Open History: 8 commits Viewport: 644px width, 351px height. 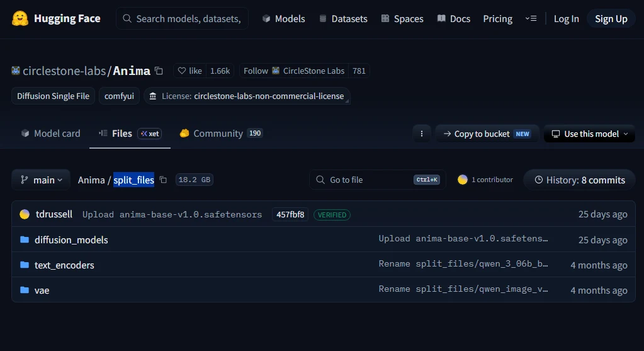point(580,180)
